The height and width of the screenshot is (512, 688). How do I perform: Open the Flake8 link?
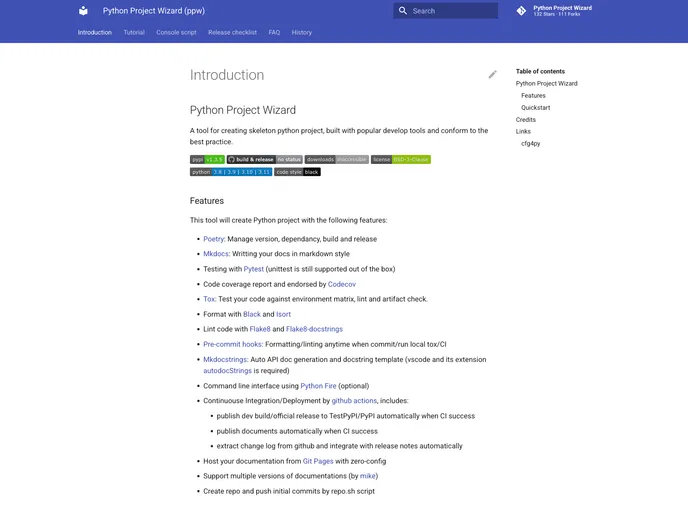260,329
